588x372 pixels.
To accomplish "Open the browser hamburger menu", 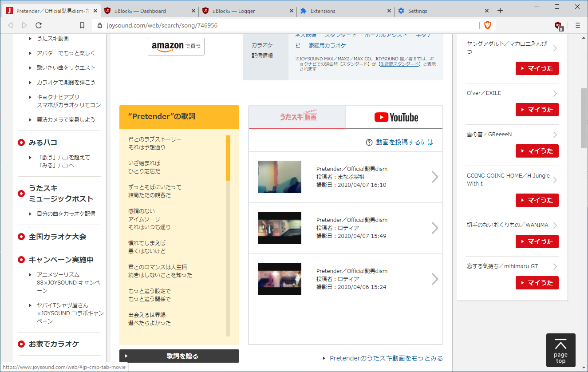I will point(577,25).
